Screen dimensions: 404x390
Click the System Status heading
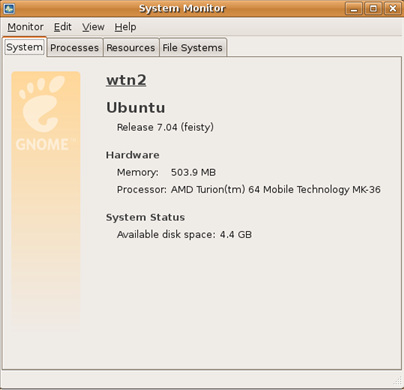(x=145, y=217)
